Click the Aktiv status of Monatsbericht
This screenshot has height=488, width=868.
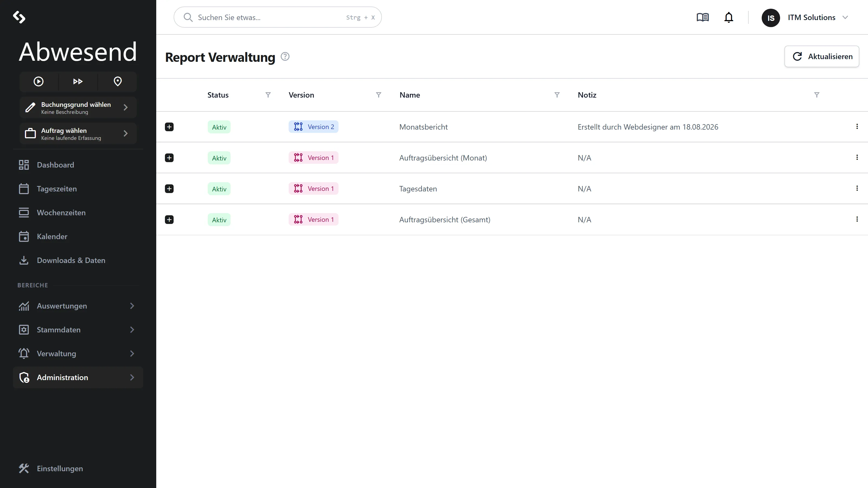pyautogui.click(x=219, y=127)
